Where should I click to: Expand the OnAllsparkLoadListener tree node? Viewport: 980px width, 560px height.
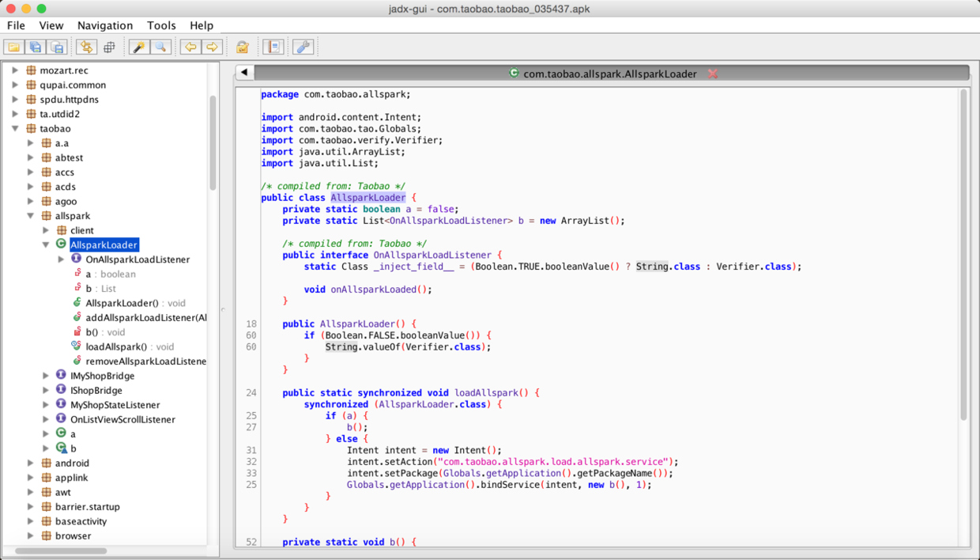tap(62, 259)
